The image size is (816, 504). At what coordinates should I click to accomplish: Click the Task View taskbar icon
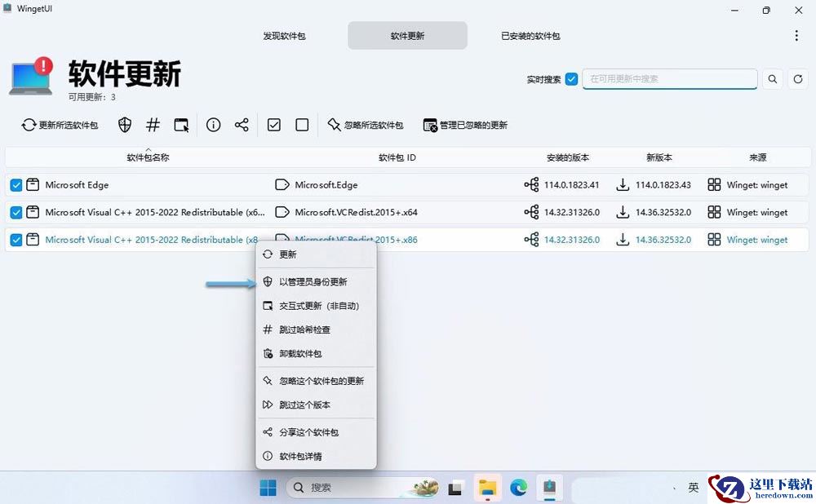click(456, 488)
